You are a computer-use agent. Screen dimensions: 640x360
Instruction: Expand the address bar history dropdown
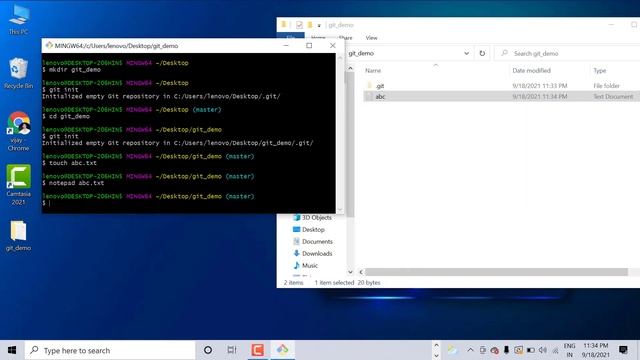466,53
